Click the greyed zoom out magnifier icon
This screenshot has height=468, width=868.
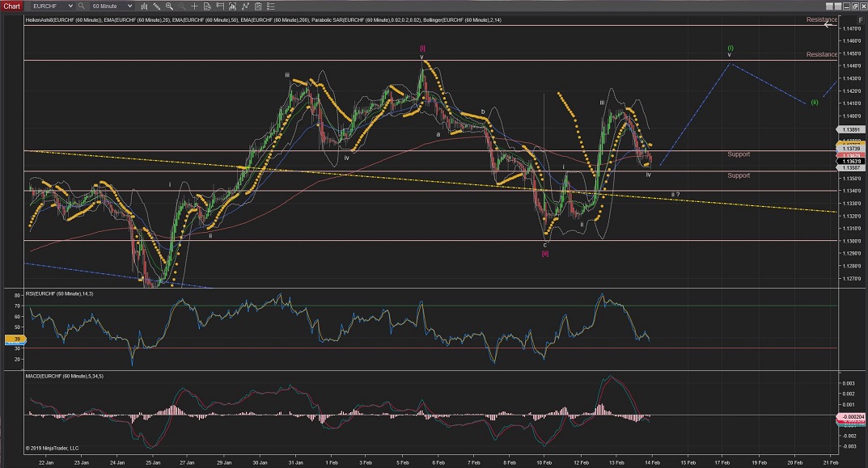[181, 6]
